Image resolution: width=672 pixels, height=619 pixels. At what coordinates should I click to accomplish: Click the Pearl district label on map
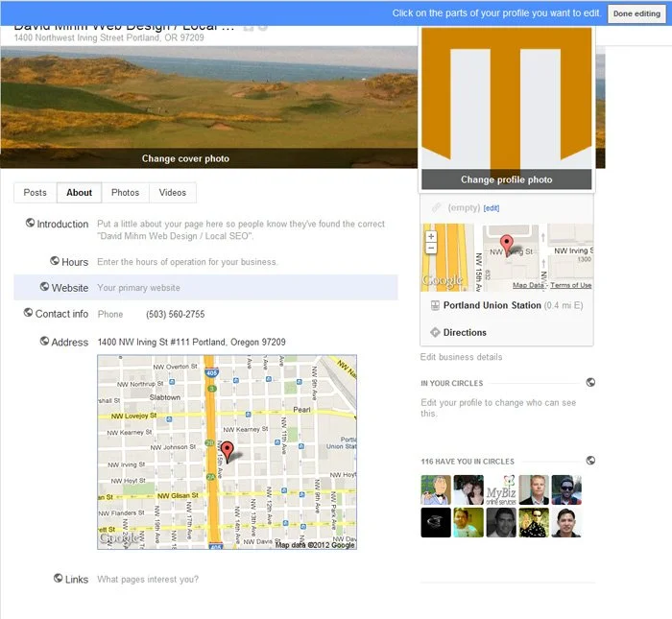[x=301, y=410]
